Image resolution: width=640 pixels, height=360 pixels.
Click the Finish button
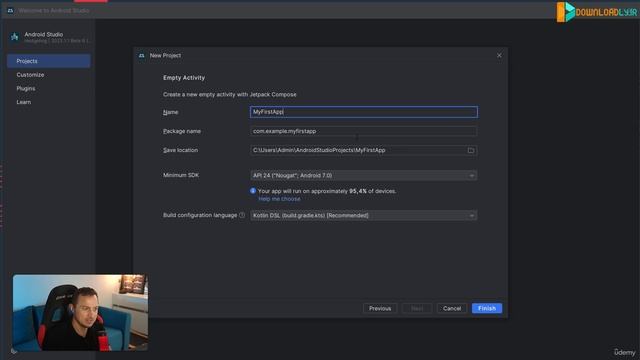tap(487, 308)
